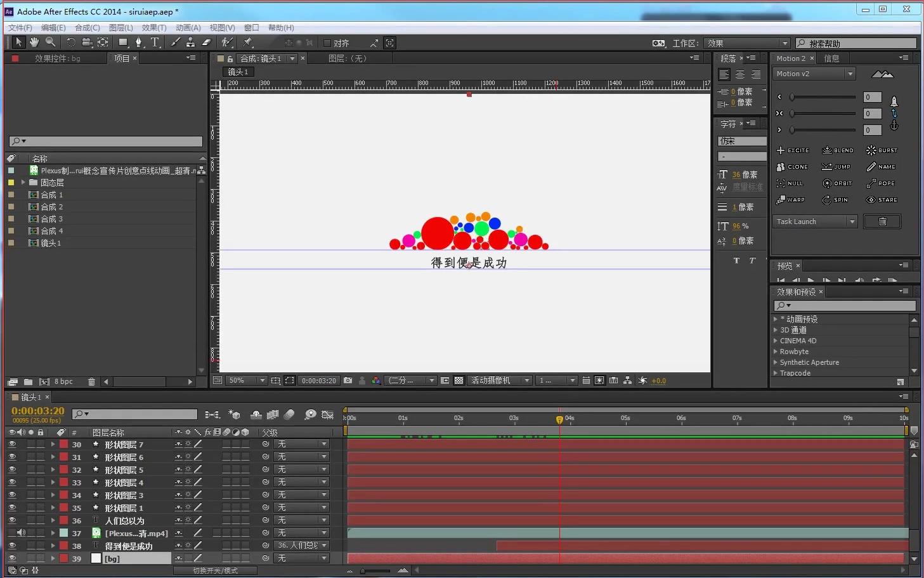Enable the 对齐 snapping checkbox
This screenshot has height=578, width=924.
[326, 43]
